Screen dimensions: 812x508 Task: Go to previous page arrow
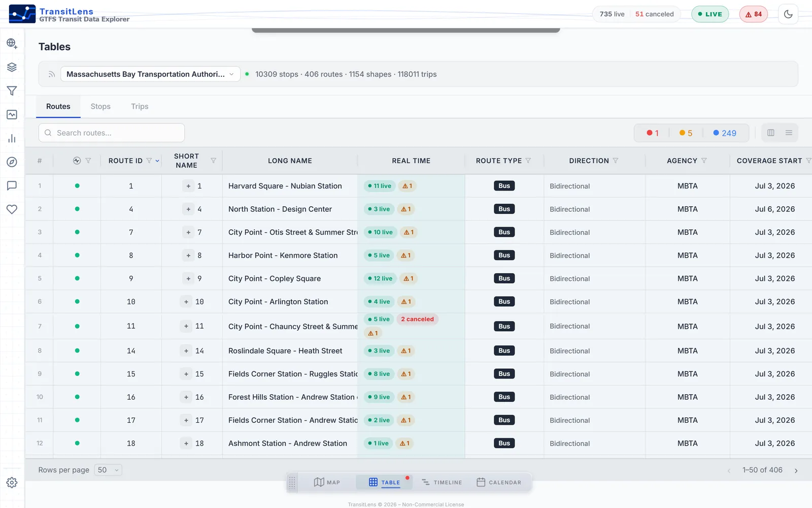tap(729, 470)
